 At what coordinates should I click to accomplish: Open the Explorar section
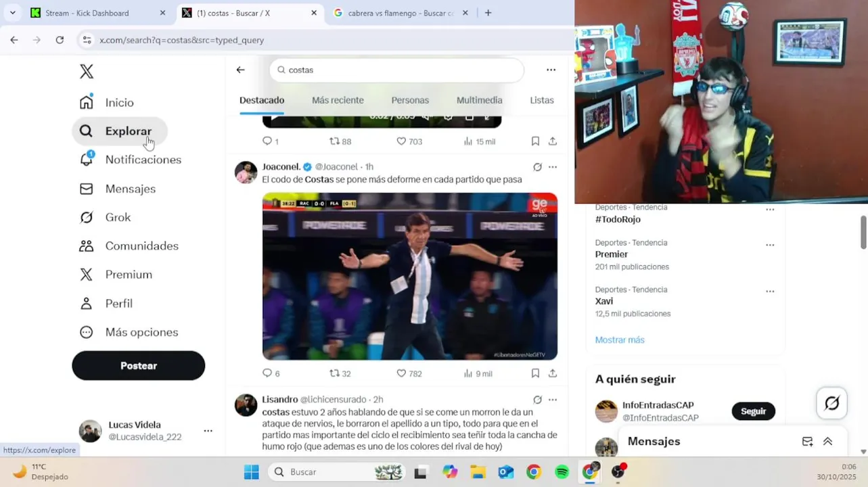pos(120,131)
